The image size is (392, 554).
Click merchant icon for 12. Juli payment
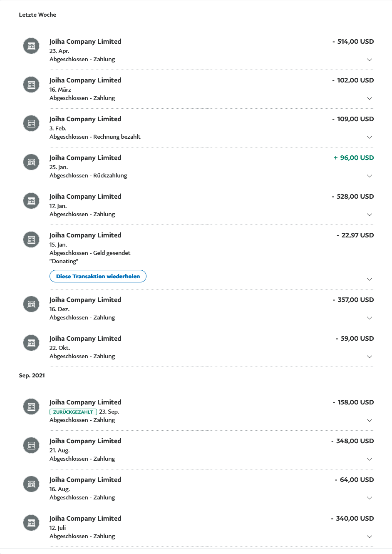tap(31, 523)
